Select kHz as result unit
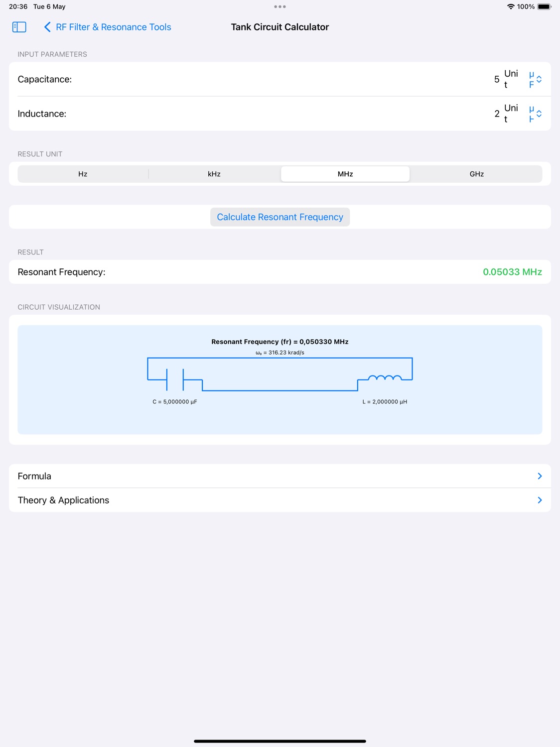Image resolution: width=560 pixels, height=747 pixels. coord(214,174)
